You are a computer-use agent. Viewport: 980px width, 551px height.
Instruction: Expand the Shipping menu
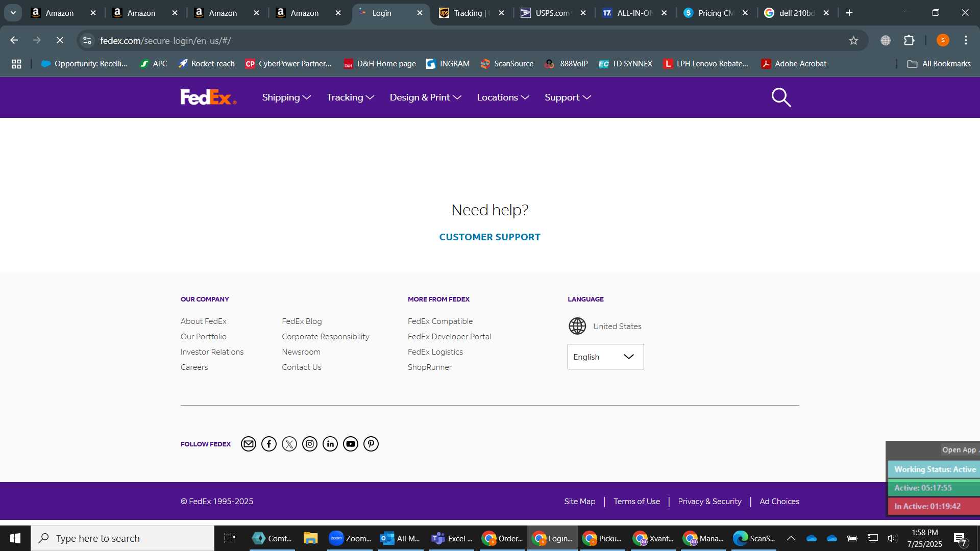286,97
